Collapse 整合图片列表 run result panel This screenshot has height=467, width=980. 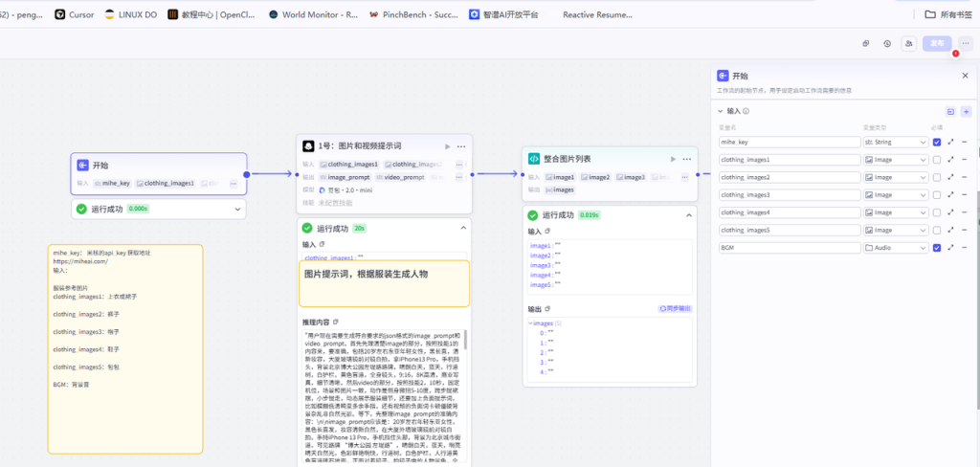click(689, 215)
